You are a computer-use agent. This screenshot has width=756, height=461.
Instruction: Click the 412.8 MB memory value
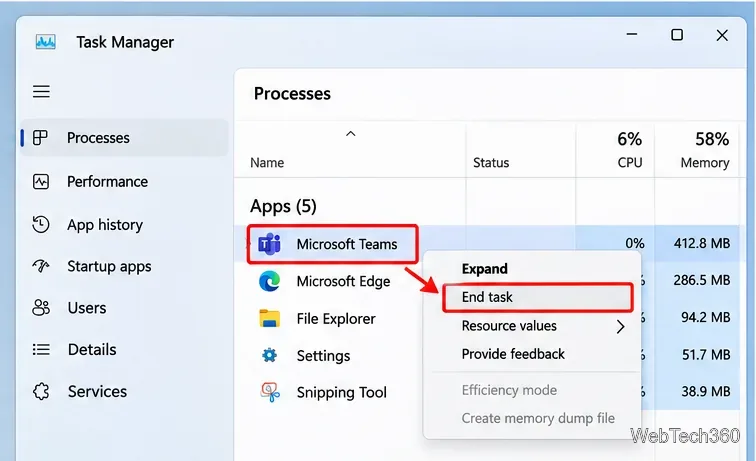702,243
